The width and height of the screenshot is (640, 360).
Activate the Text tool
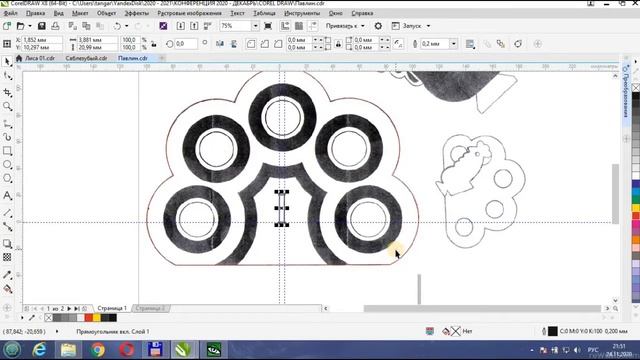click(x=7, y=196)
